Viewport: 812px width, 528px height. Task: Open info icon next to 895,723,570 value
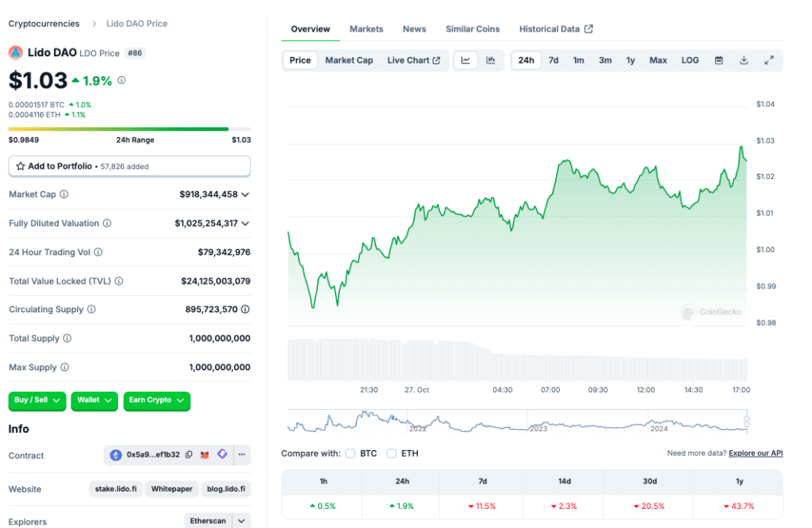[246, 309]
